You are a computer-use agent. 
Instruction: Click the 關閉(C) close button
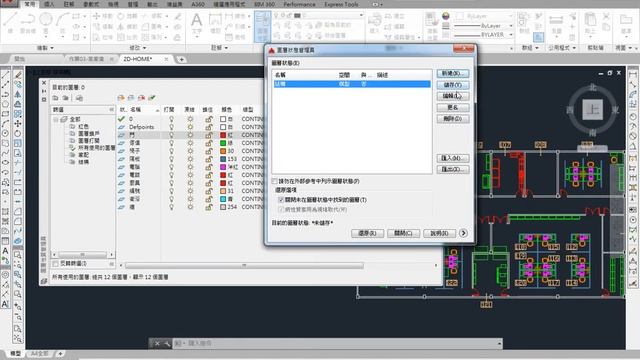coord(403,233)
